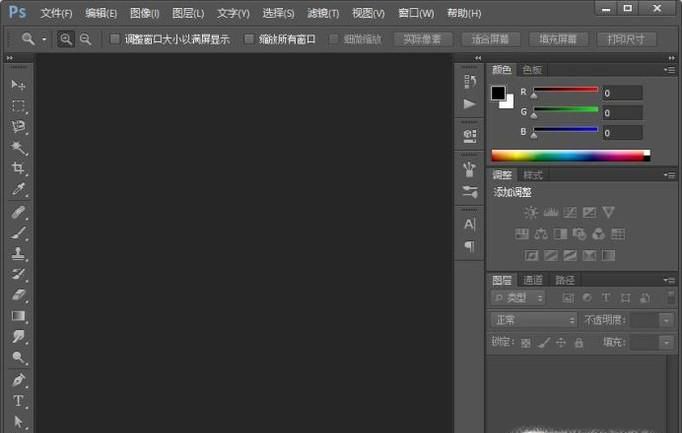Pick the Magic Wand tool
The image size is (682, 433).
click(18, 148)
